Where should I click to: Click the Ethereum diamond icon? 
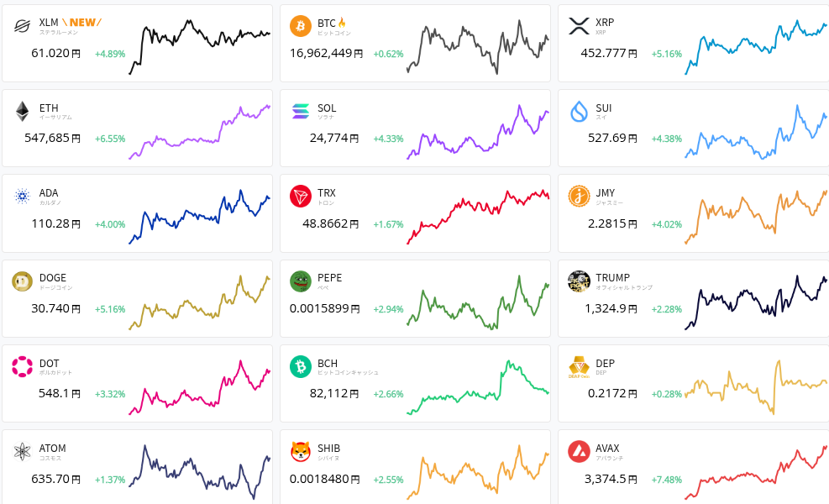23,112
